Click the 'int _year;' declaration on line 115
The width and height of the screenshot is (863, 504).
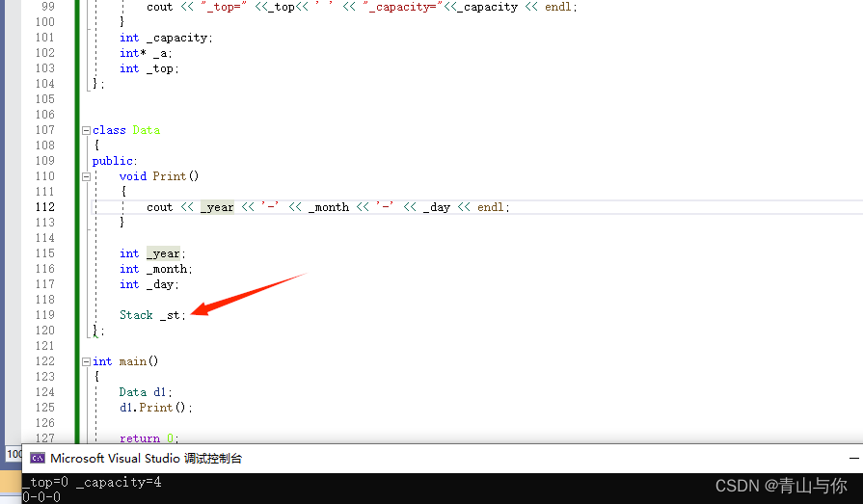point(152,253)
